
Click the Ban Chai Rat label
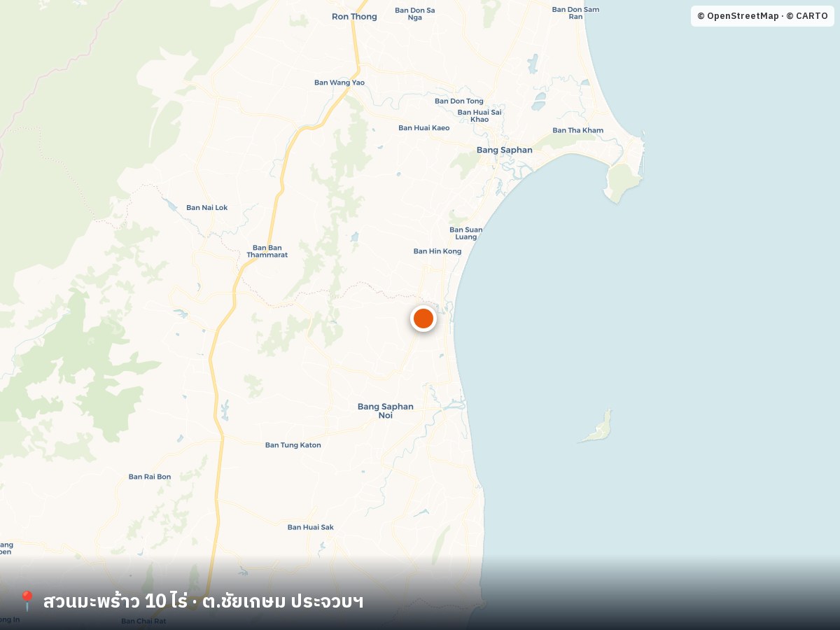(x=143, y=621)
